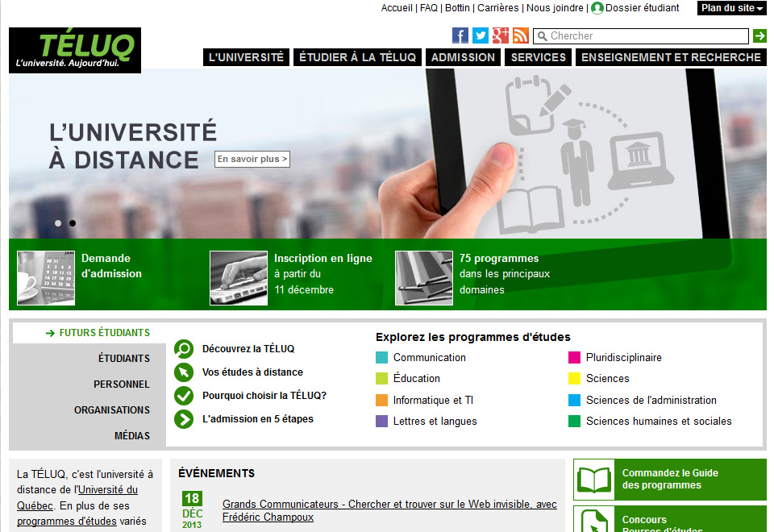Screen dimensions: 774x532
Task: Open the Nous joindre link
Action: pos(555,8)
